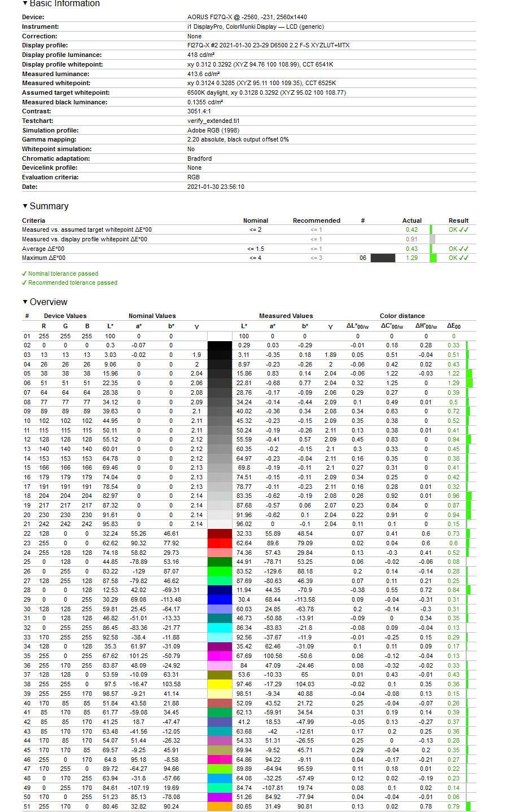
Task: Click the bright green swatch in row 26
Action: [220, 571]
